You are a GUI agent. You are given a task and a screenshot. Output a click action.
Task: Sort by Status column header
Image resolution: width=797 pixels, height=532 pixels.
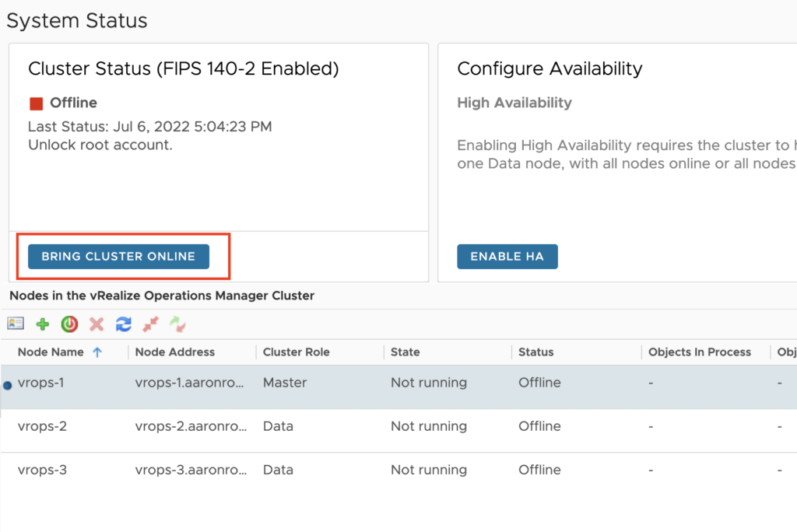(536, 352)
